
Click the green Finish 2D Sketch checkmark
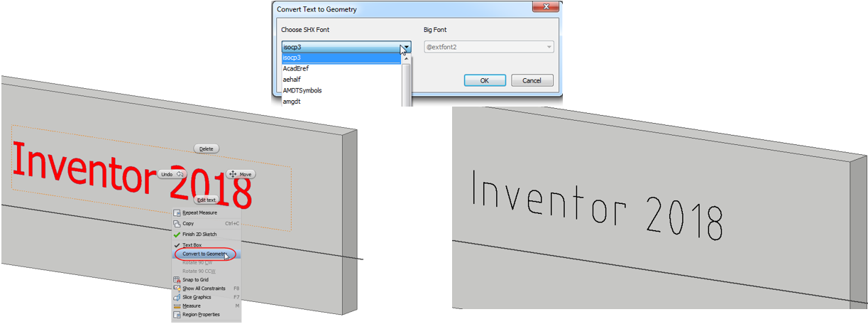(177, 234)
